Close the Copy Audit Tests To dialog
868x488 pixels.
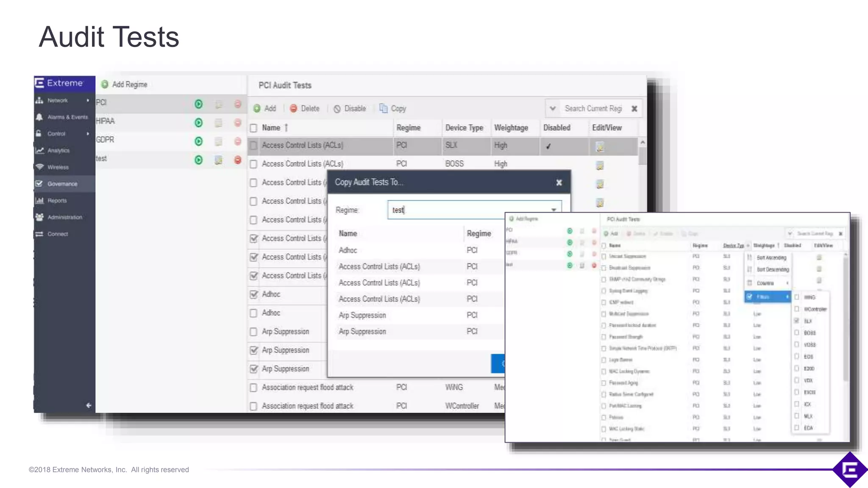(x=559, y=183)
